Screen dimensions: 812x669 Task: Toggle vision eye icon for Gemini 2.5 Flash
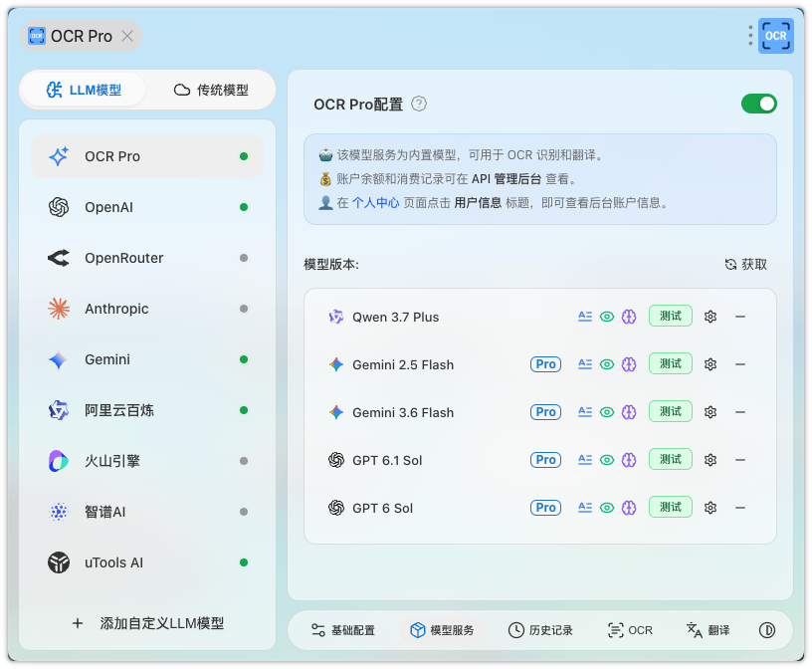point(606,364)
